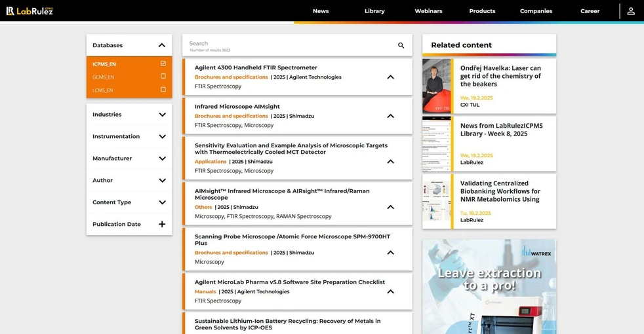Expand the Author filter
Viewport: 644px width, 334px height.
[162, 180]
